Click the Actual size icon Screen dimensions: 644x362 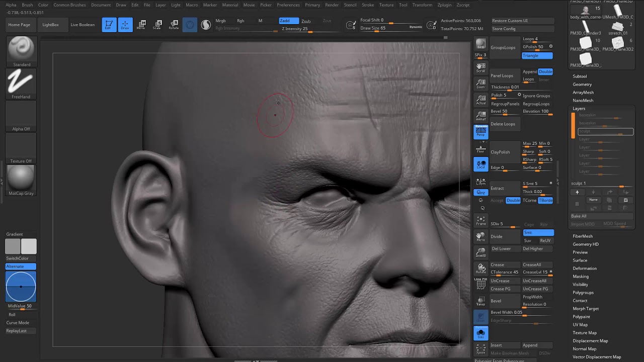click(481, 100)
